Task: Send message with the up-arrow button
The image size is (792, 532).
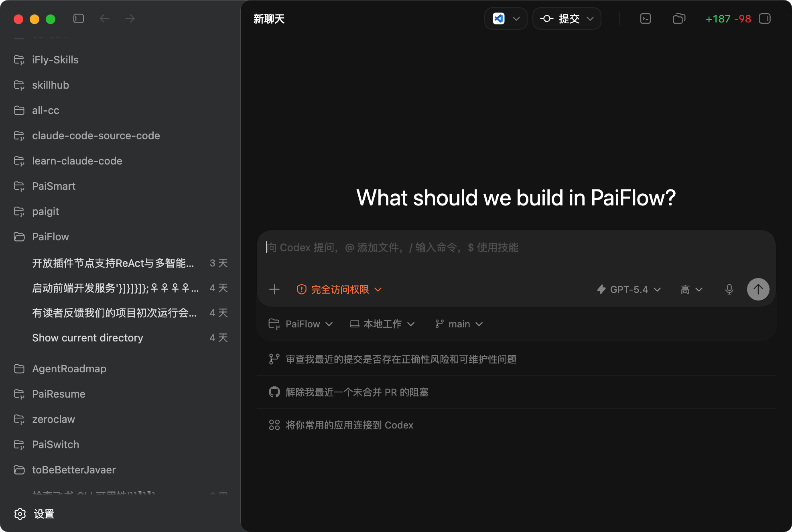Action: point(758,289)
